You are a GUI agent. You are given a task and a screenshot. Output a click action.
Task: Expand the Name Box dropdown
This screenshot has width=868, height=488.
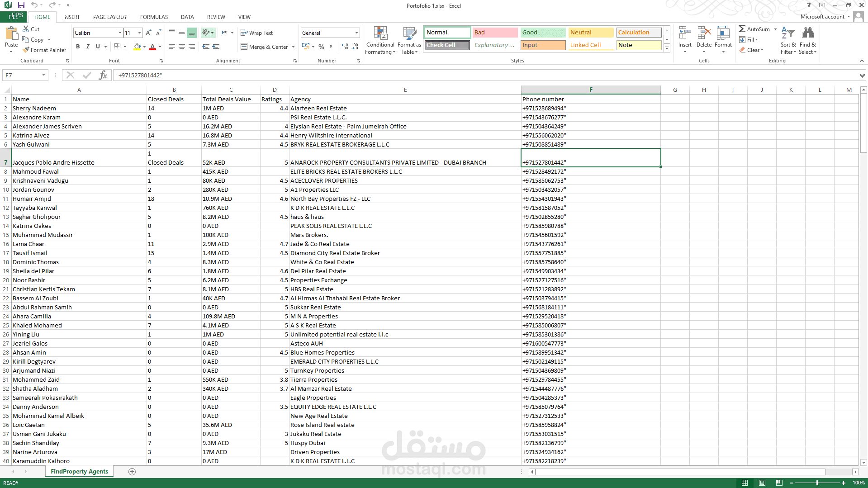(43, 75)
